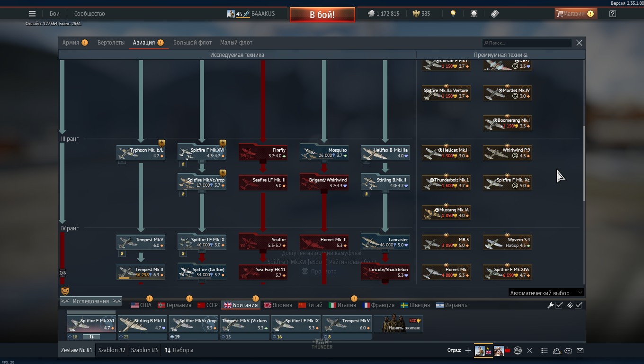Close the research tree window
This screenshot has height=364, width=644.
tap(579, 43)
